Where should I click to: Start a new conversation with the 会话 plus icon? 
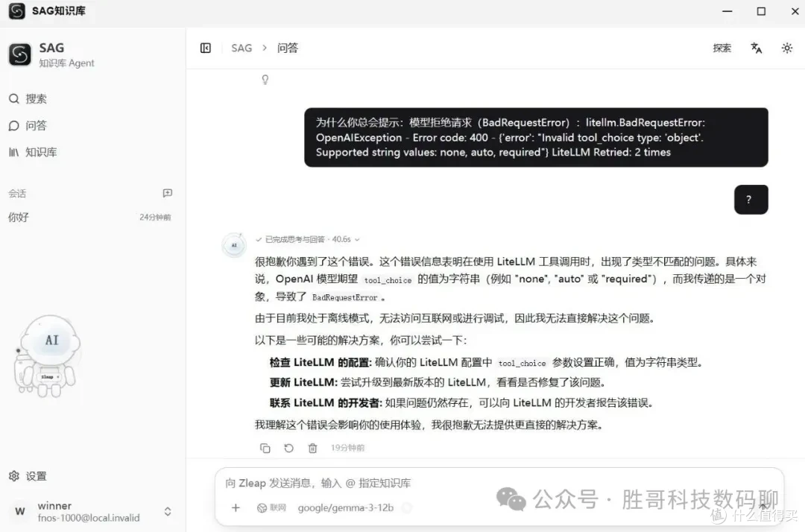coord(168,193)
